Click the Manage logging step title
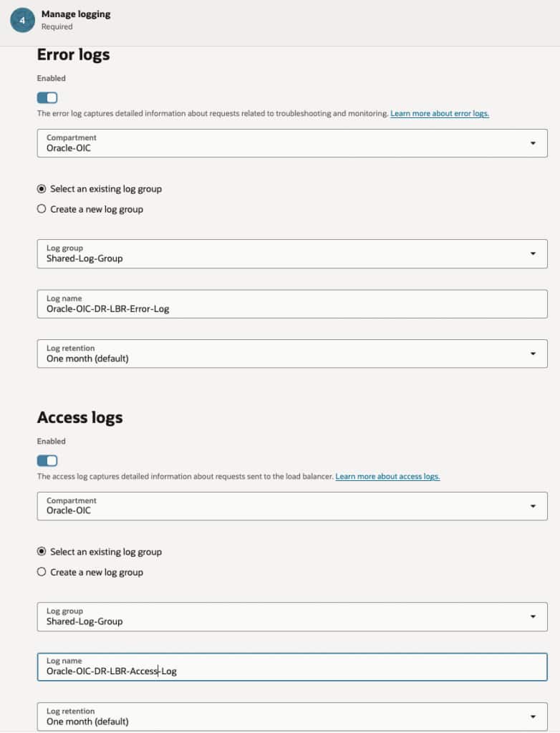The image size is (560, 733). coord(76,14)
